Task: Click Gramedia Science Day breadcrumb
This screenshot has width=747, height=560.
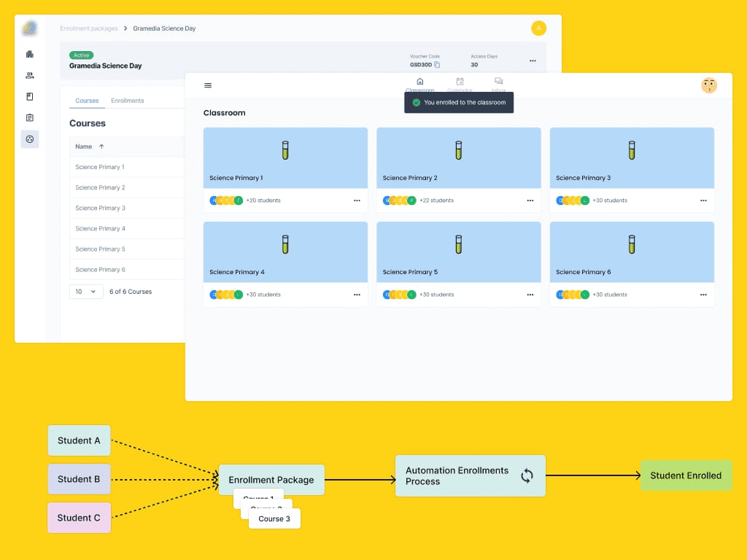Action: pos(164,28)
